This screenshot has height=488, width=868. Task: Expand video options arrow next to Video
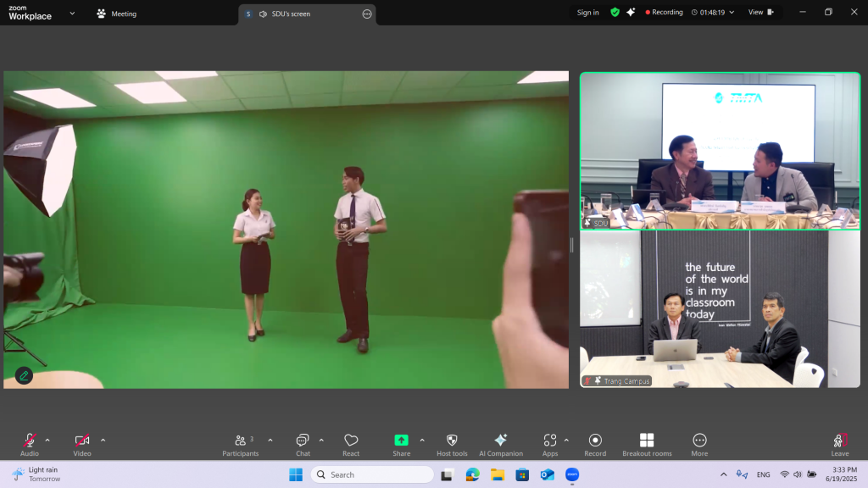[103, 440]
